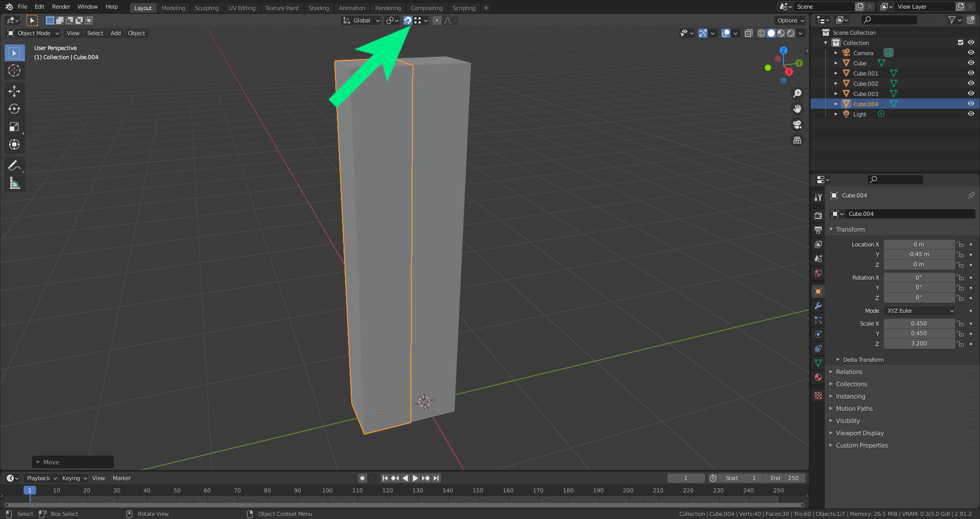Select the Scale tool
Viewport: 980px width, 519px height.
tap(14, 127)
